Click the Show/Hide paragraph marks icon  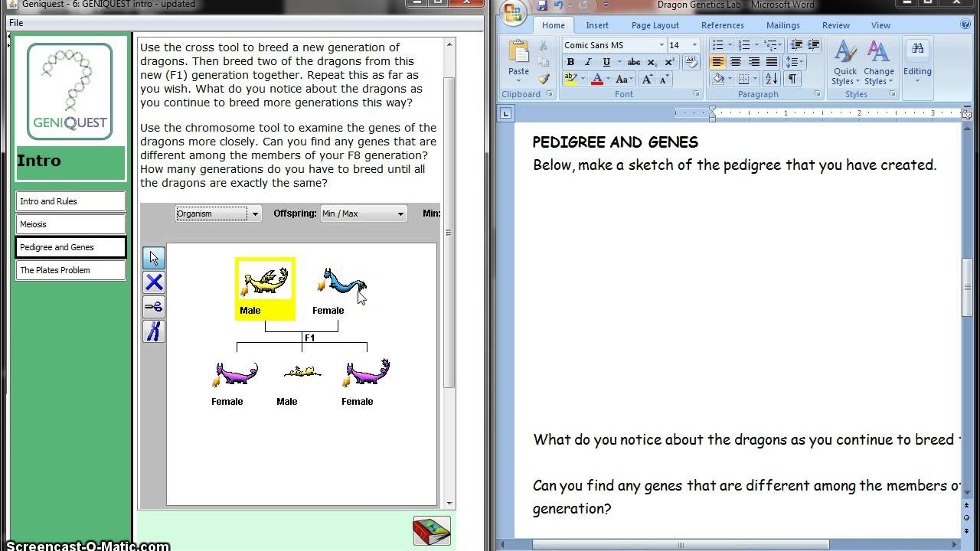[792, 79]
